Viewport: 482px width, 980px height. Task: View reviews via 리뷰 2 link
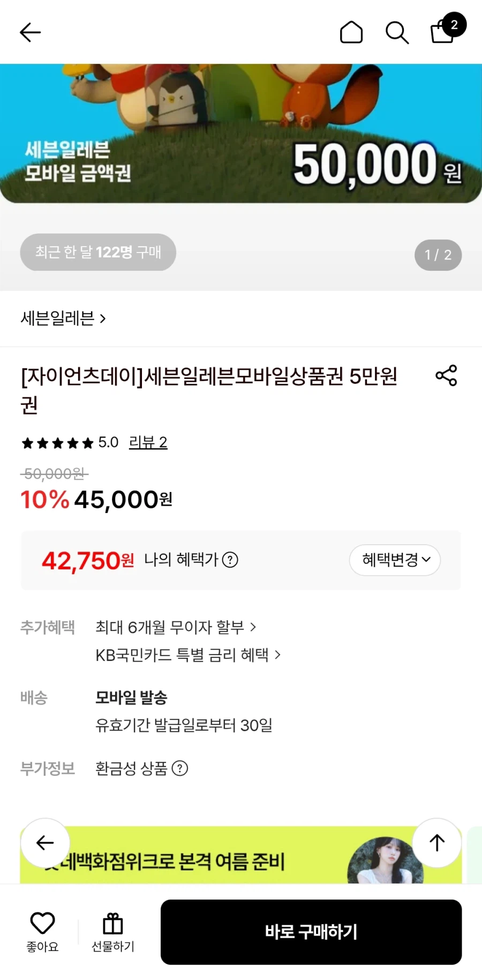point(148,442)
